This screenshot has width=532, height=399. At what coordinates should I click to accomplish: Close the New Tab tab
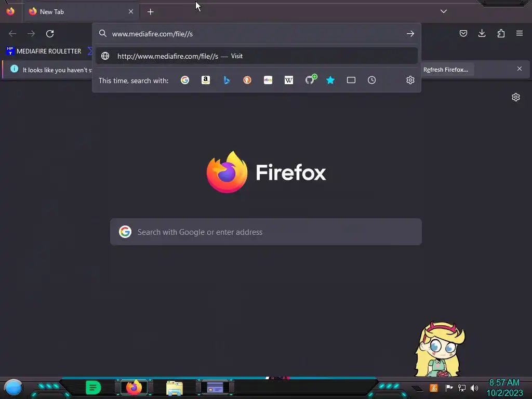[131, 11]
